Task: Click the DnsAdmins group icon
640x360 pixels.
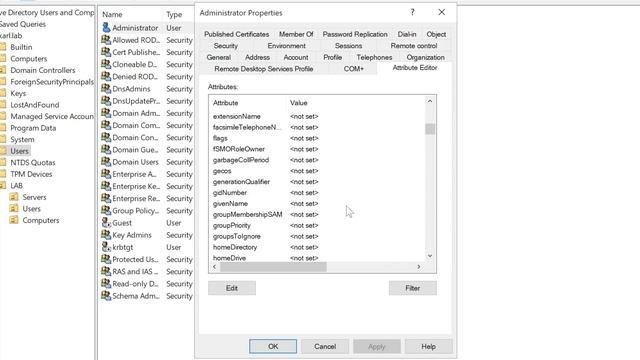Action: 106,89
